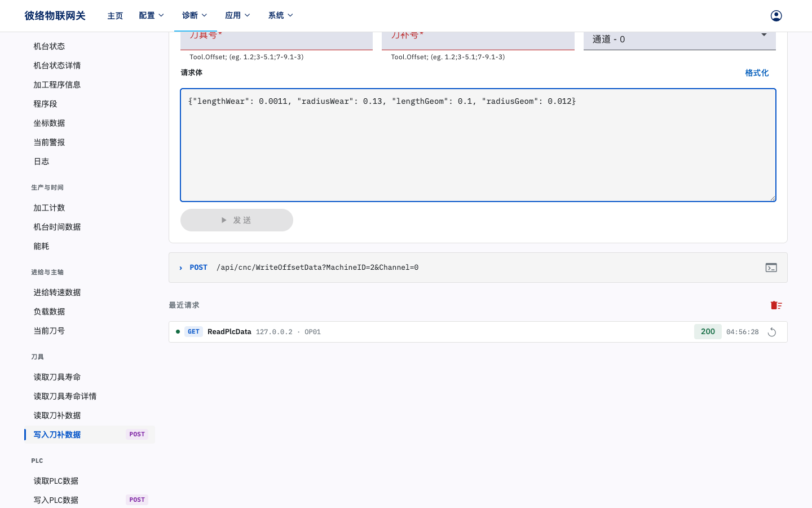Open the terminal console icon on POST row
Screen dimensions: 812x508
(x=771, y=268)
